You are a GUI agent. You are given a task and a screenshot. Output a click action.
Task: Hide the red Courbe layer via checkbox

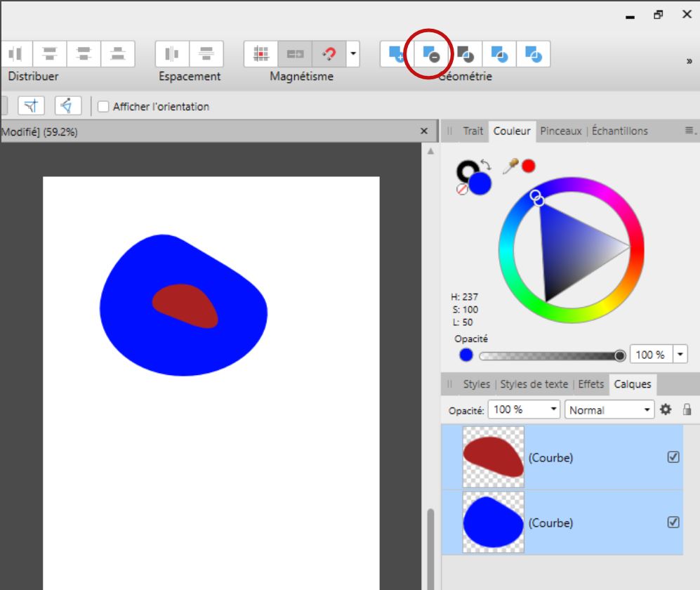tap(673, 457)
